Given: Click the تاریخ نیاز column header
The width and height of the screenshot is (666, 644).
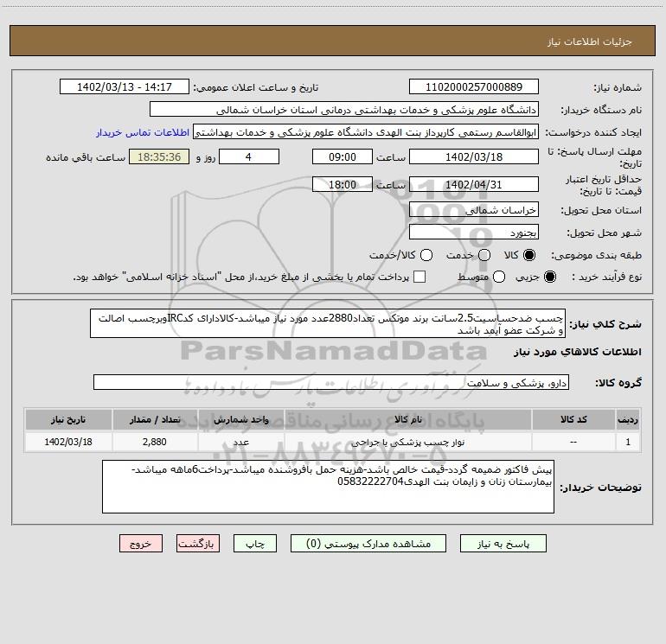Looking at the screenshot, I should [68, 419].
